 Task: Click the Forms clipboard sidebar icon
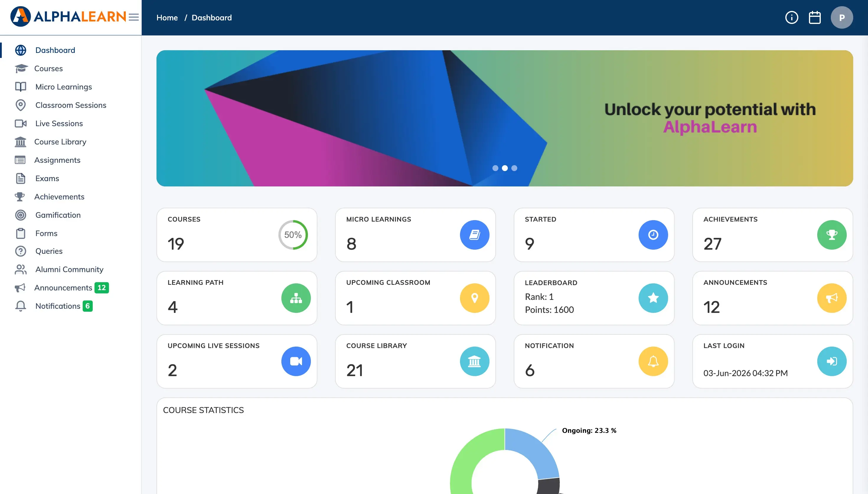coord(21,233)
